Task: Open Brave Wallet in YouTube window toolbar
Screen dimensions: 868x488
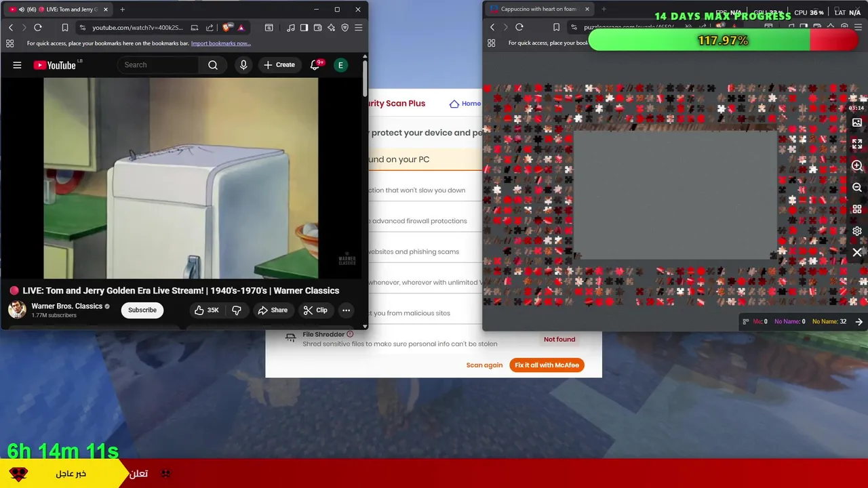Action: click(x=317, y=28)
